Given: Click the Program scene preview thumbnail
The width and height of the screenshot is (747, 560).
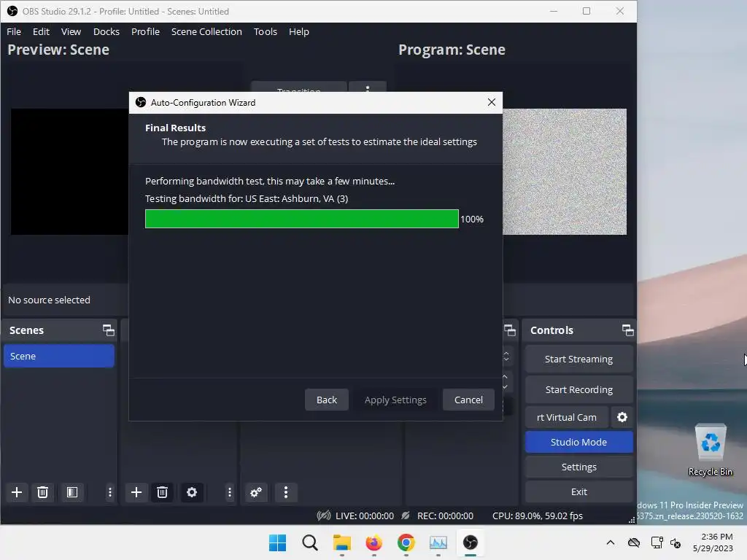Looking at the screenshot, I should 565,171.
